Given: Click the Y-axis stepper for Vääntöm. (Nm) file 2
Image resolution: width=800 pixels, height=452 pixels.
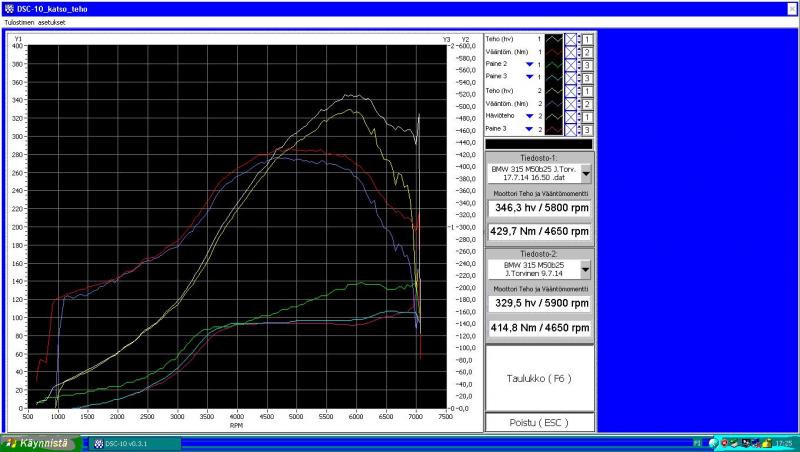Looking at the screenshot, I should [x=579, y=103].
